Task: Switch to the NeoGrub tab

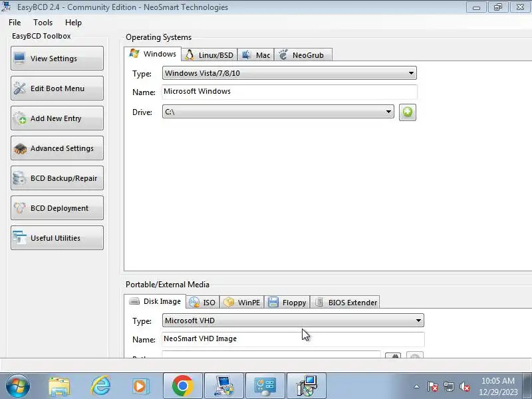Action: pos(303,55)
